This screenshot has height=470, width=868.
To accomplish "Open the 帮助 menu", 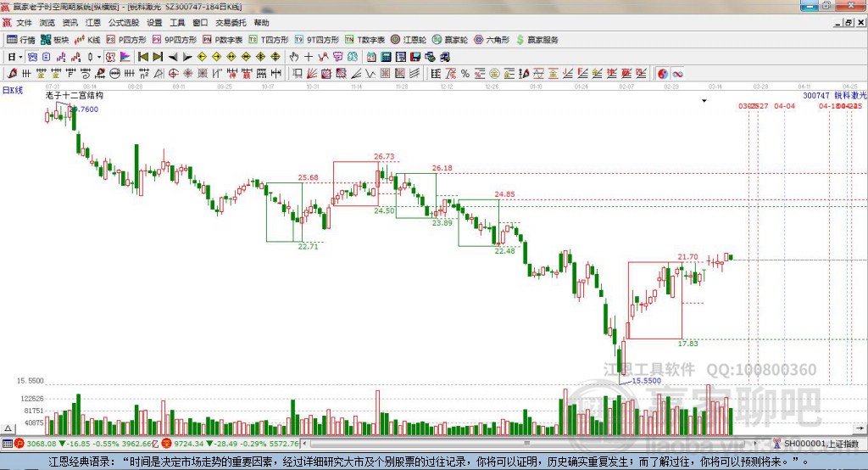I will 261,23.
